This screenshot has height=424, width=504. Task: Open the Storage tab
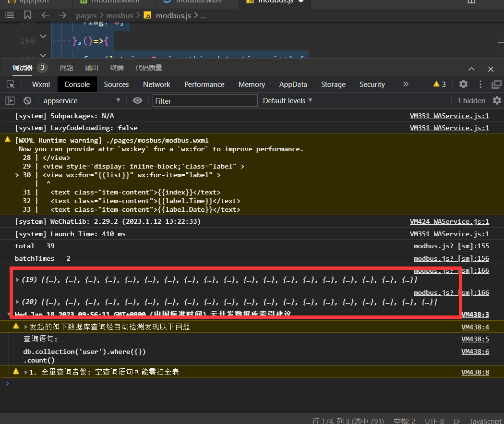(333, 85)
